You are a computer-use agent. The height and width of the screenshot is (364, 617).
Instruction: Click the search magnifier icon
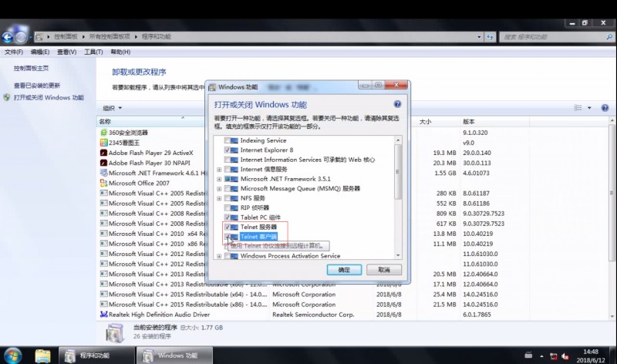click(609, 36)
